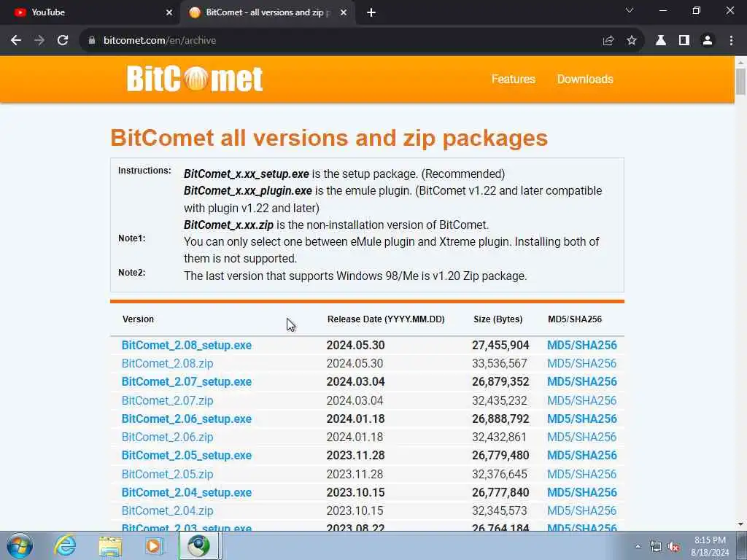The height and width of the screenshot is (560, 747).
Task: Open Features in site navigation
Action: [x=513, y=79]
